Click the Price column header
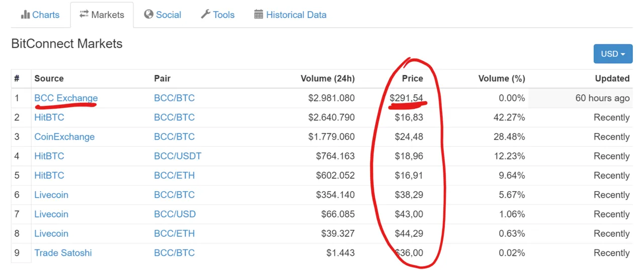The height and width of the screenshot is (270, 644). [413, 78]
